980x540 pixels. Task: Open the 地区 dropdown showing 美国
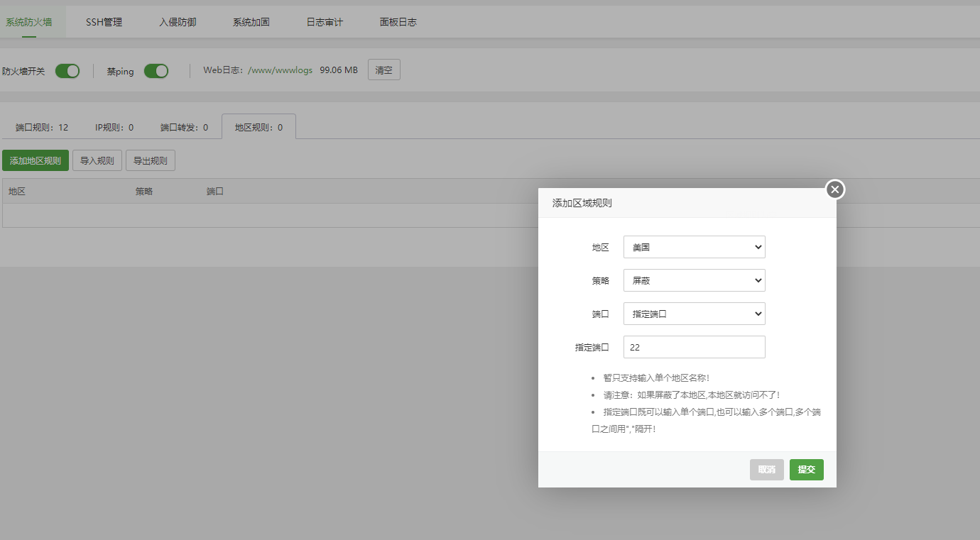click(x=695, y=247)
